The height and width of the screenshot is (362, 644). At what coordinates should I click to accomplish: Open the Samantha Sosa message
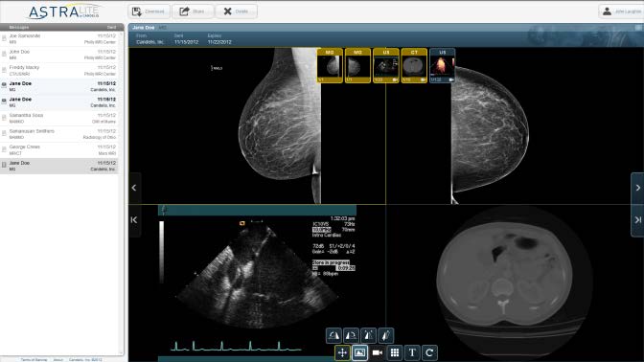pyautogui.click(x=59, y=119)
